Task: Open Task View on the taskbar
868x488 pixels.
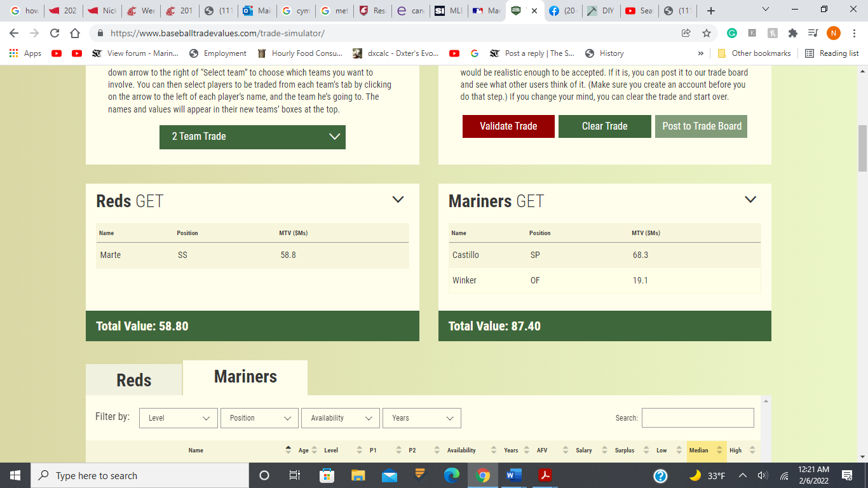Action: [x=295, y=475]
